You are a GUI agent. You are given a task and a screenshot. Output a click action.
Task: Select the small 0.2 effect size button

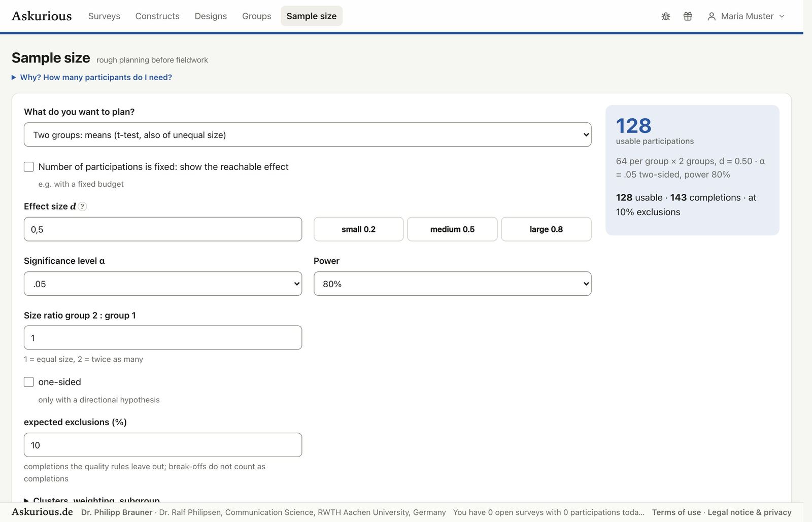pos(358,229)
